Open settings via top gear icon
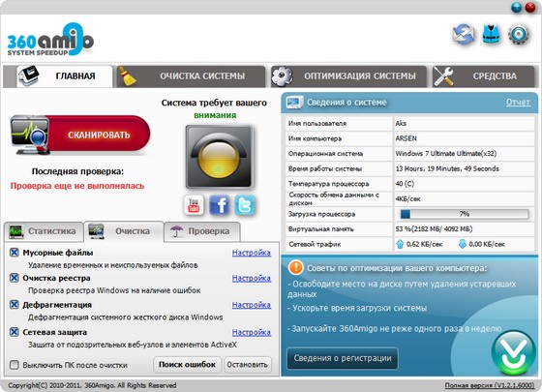Image resolution: width=542 pixels, height=392 pixels. [519, 35]
